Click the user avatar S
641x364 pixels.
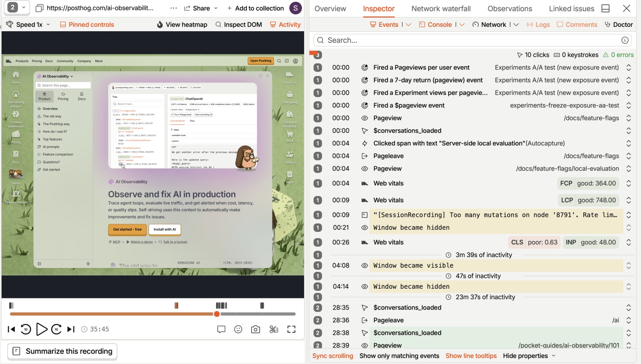pyautogui.click(x=295, y=8)
